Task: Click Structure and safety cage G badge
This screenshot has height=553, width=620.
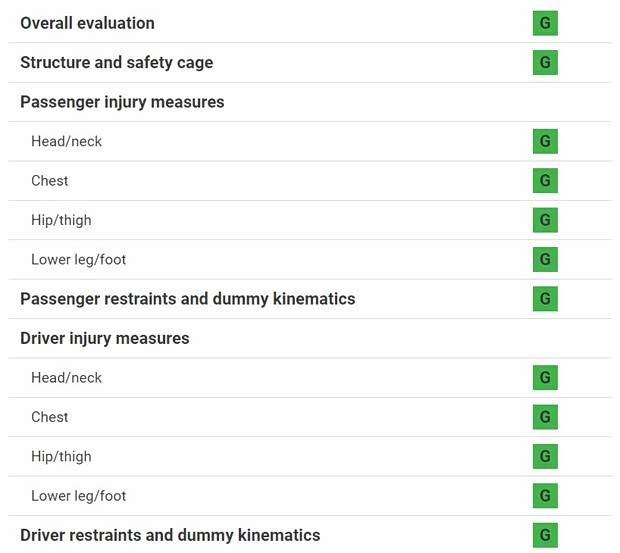Action: (x=545, y=63)
